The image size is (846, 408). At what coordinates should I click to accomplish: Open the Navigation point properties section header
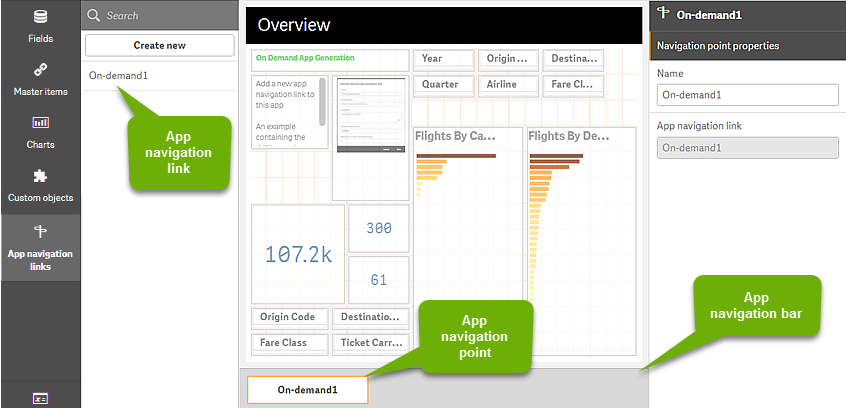pyautogui.click(x=747, y=45)
